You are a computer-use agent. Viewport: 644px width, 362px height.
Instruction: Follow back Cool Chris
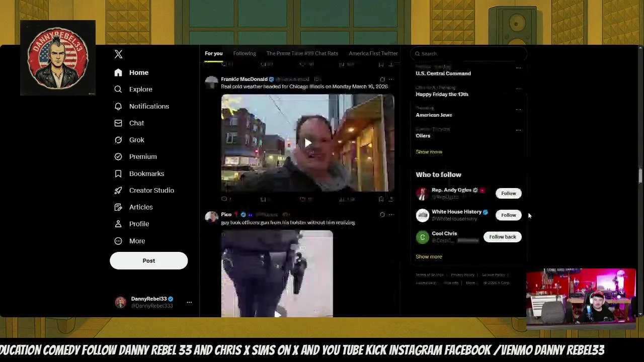coord(502,237)
